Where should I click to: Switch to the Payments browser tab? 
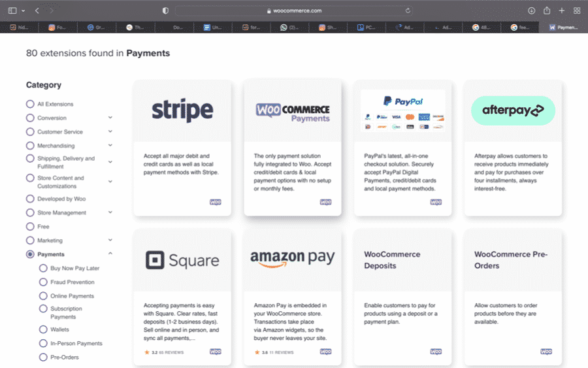(x=563, y=27)
